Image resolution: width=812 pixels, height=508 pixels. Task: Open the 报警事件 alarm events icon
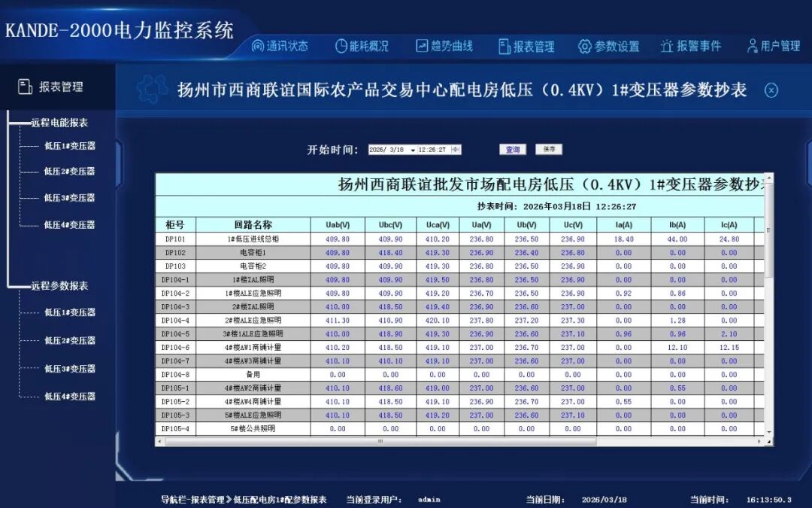[668, 45]
